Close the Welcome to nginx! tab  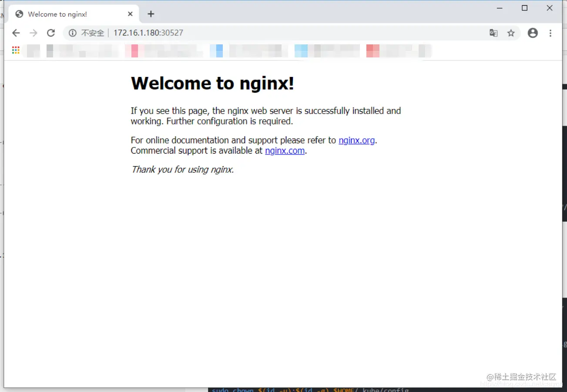[130, 14]
